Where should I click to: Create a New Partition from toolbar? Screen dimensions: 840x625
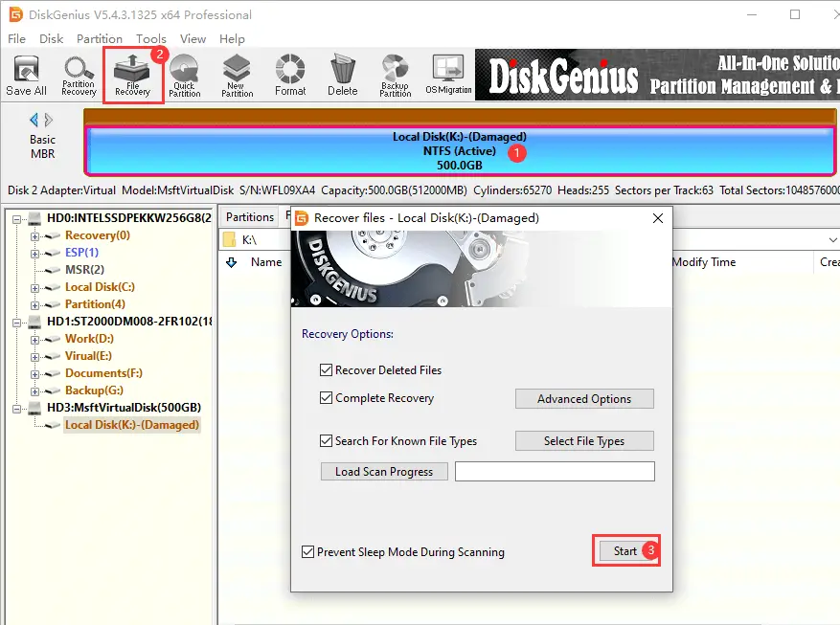point(237,76)
